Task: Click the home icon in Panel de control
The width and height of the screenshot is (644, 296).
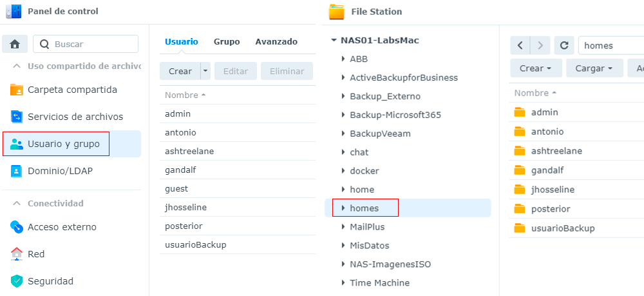Action: [x=15, y=44]
